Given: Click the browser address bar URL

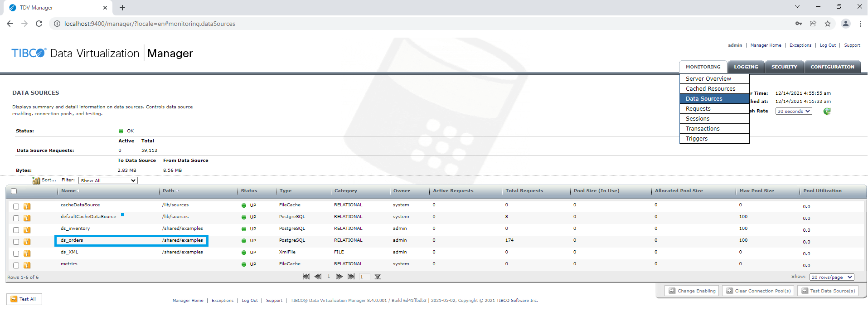Looking at the screenshot, I should tap(150, 24).
